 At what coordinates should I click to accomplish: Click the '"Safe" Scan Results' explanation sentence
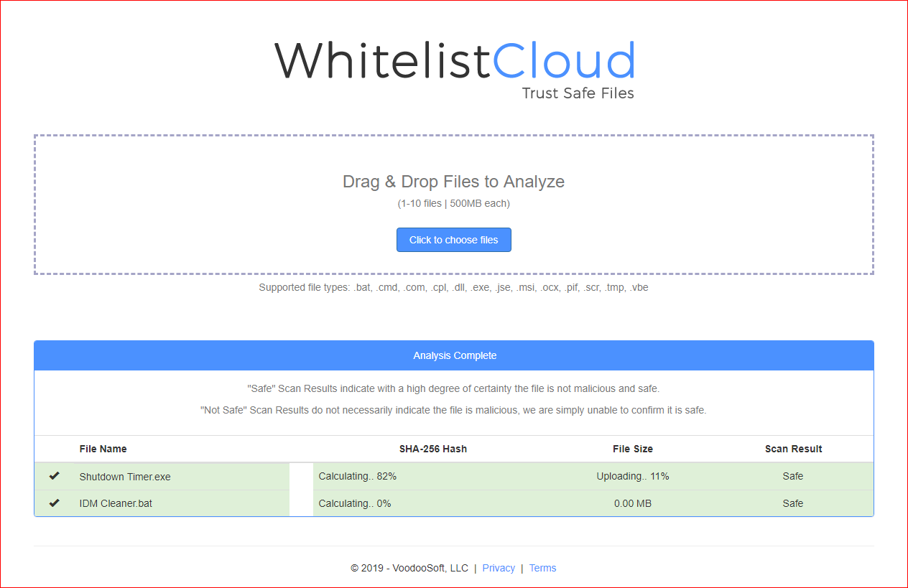[453, 388]
